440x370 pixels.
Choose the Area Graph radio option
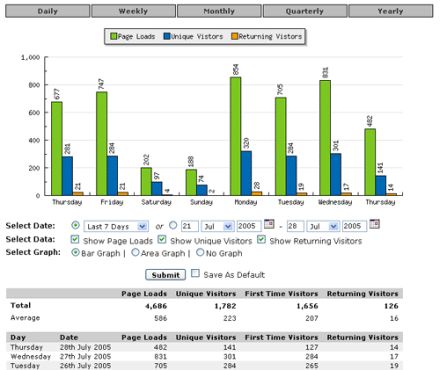coord(135,253)
